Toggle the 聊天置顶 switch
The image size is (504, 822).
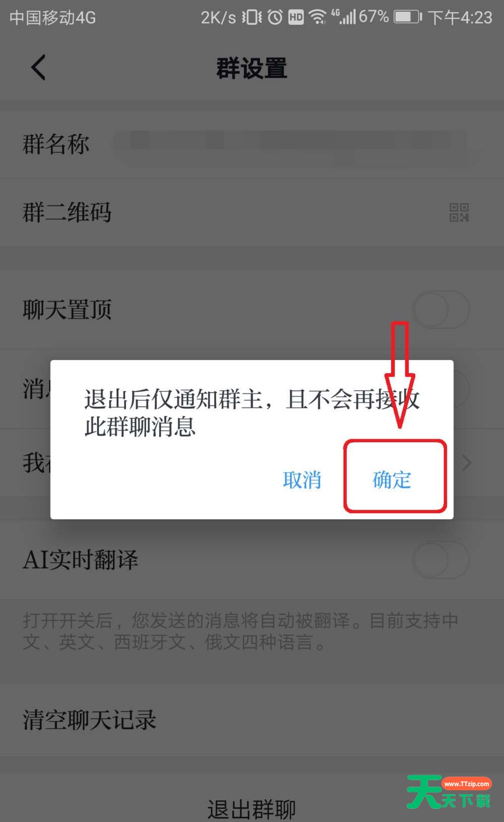tap(441, 309)
